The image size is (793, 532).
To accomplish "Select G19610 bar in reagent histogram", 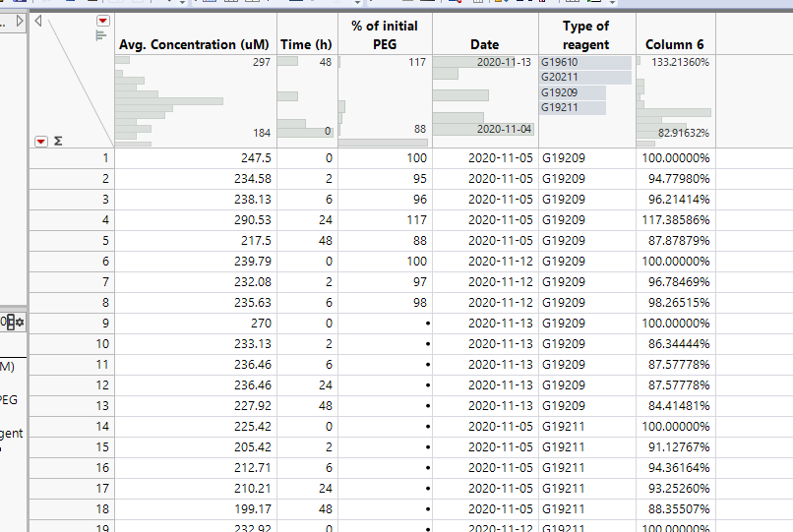I will pyautogui.click(x=584, y=63).
